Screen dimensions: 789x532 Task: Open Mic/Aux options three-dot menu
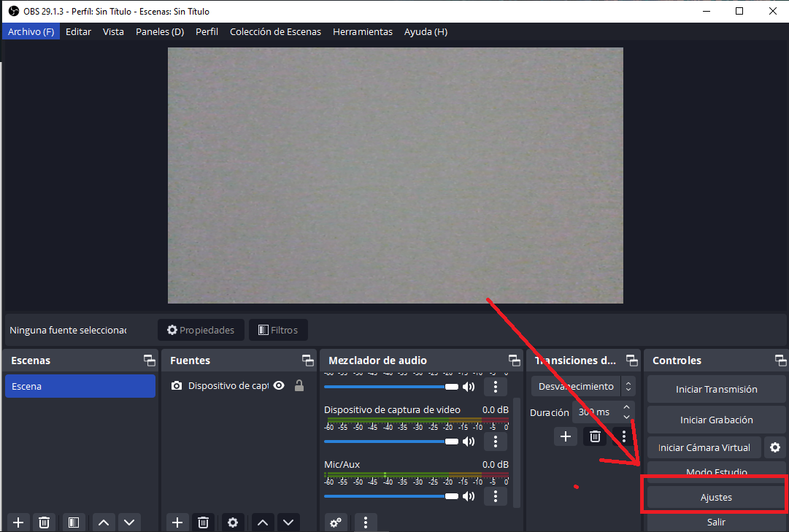click(x=496, y=496)
